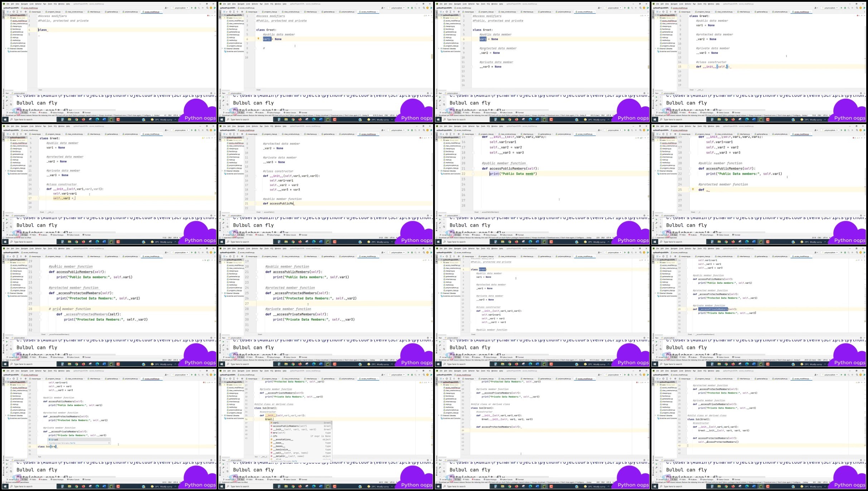Expand External Libraries node in the 'class_'-only frame
Screen dimensions: 868x491
point(5,49)
